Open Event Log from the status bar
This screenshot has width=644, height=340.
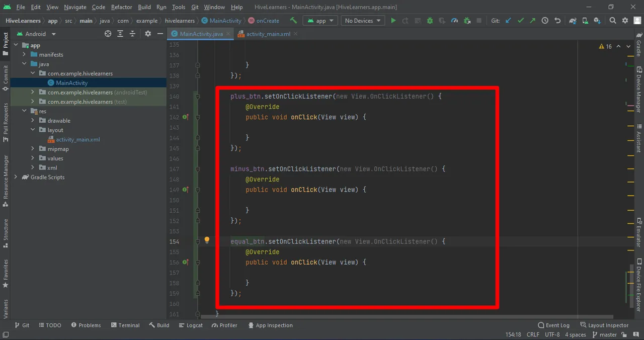click(x=553, y=325)
